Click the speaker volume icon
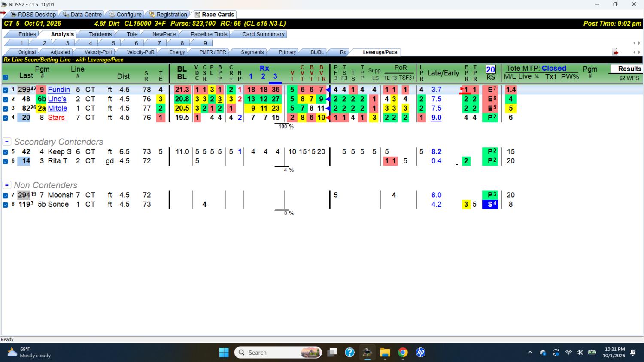 point(580,353)
